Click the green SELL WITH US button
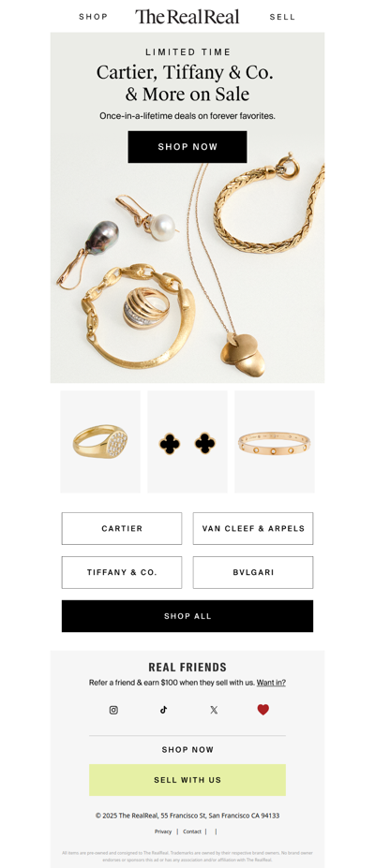 click(187, 780)
